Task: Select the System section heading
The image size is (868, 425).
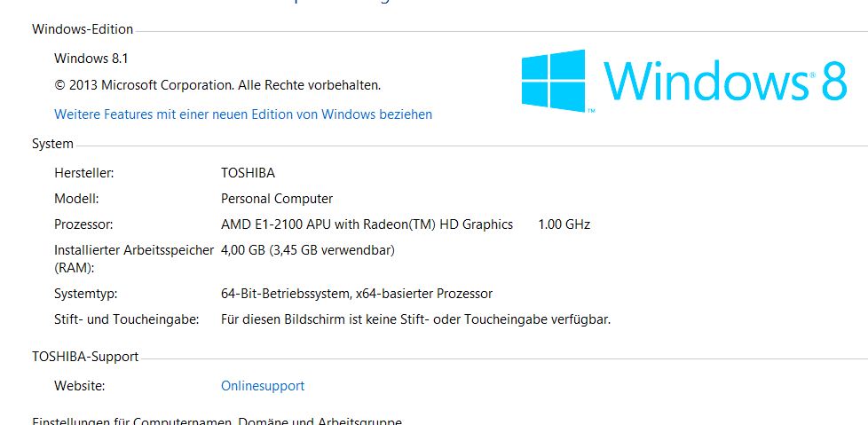Action: click(52, 144)
